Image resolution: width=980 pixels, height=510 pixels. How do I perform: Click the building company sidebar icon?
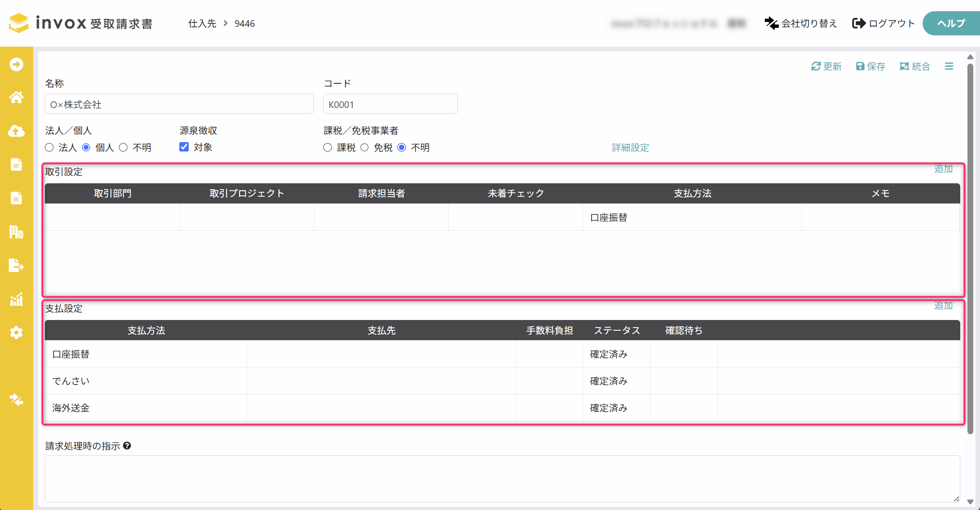(16, 232)
